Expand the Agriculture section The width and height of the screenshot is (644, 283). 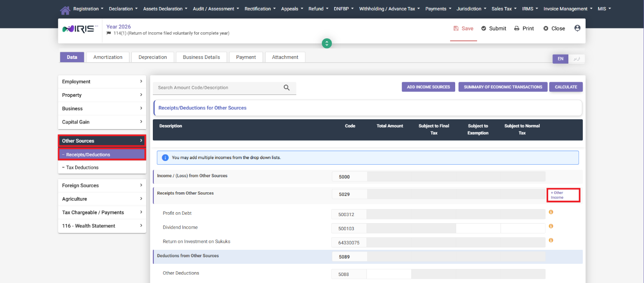tap(102, 199)
